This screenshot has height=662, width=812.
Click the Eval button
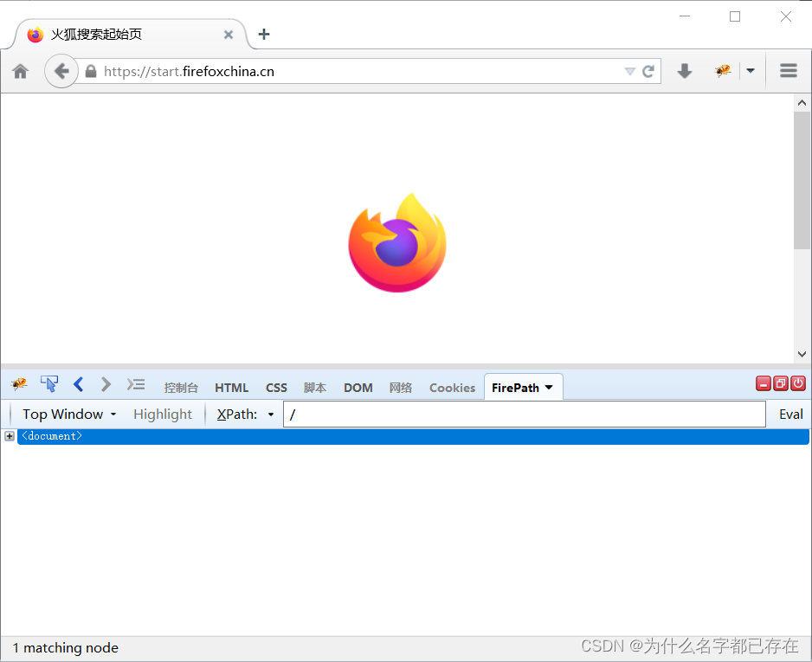[x=790, y=414]
